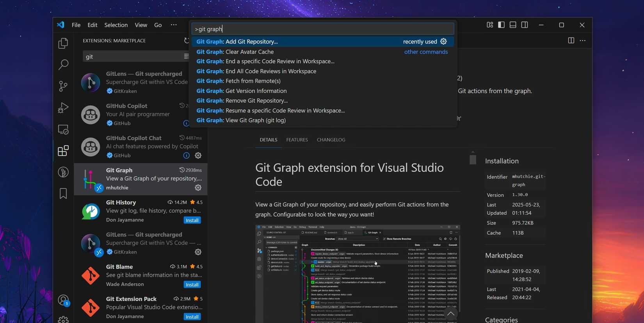Run View Git Graph (git log) command

pyautogui.click(x=322, y=120)
